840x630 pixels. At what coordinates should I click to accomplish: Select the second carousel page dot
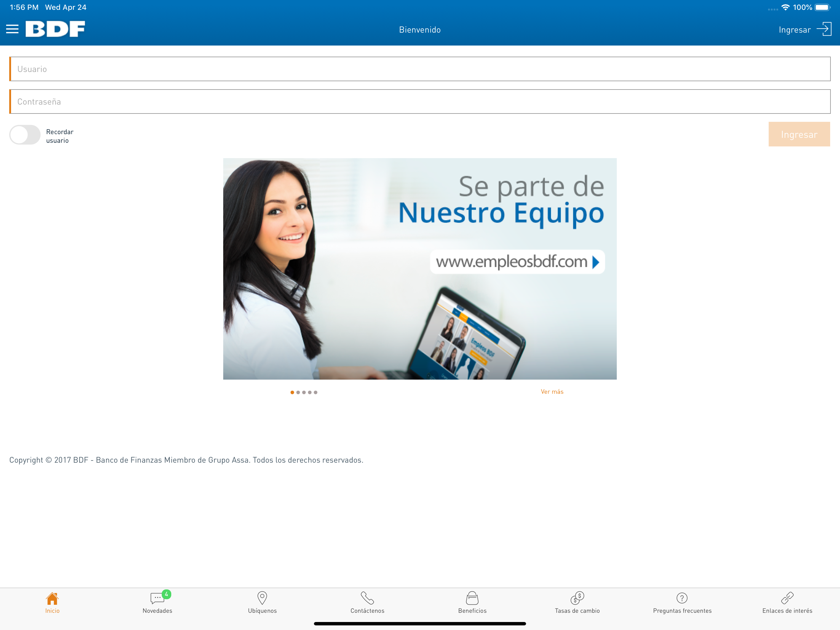298,392
